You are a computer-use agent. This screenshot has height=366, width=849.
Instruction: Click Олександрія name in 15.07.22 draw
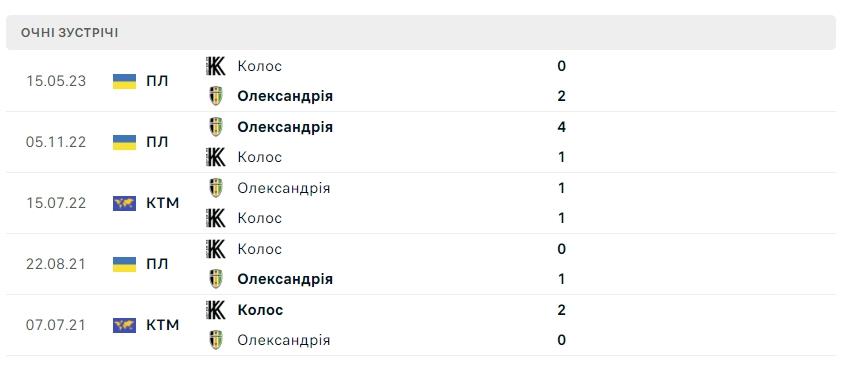(x=284, y=188)
